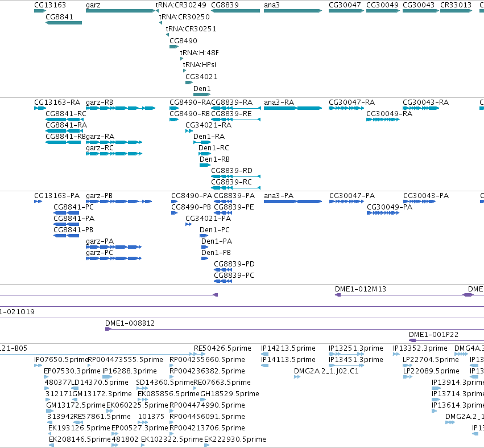This screenshot has height=448, width=484.
Task: Select the RE50426.5prime EST
Action: (x=200, y=354)
